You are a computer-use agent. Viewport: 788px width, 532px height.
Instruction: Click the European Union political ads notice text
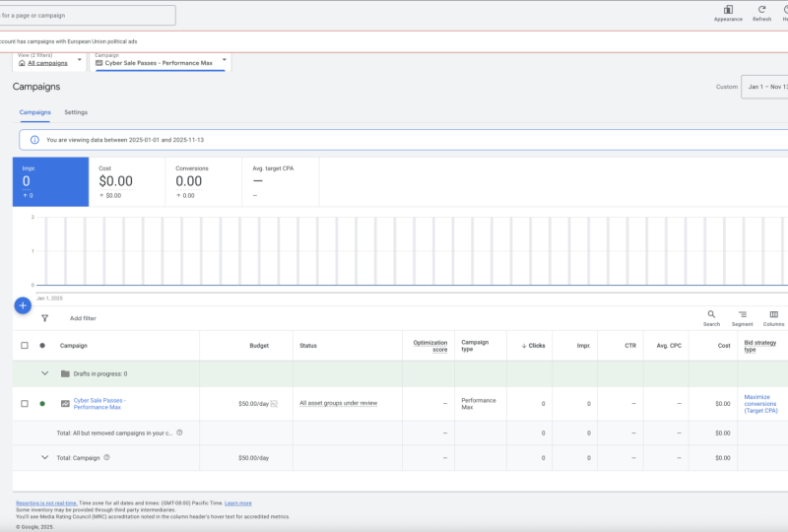68,41
